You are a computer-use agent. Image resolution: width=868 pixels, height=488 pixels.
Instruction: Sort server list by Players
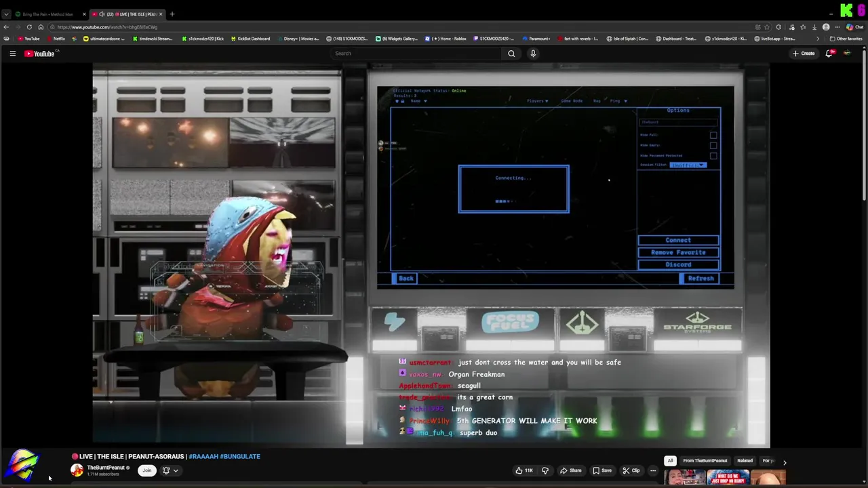tap(538, 101)
